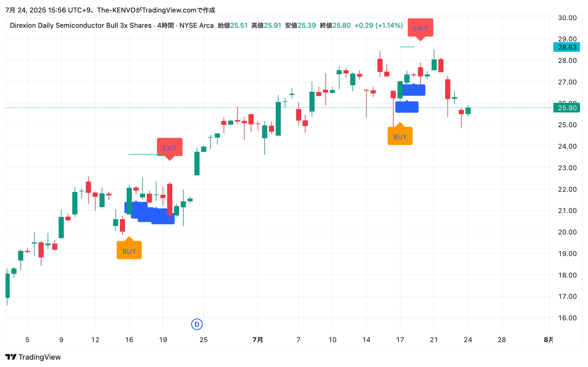Click the 16.00 price axis label
This screenshot has width=588, height=367.
point(567,318)
